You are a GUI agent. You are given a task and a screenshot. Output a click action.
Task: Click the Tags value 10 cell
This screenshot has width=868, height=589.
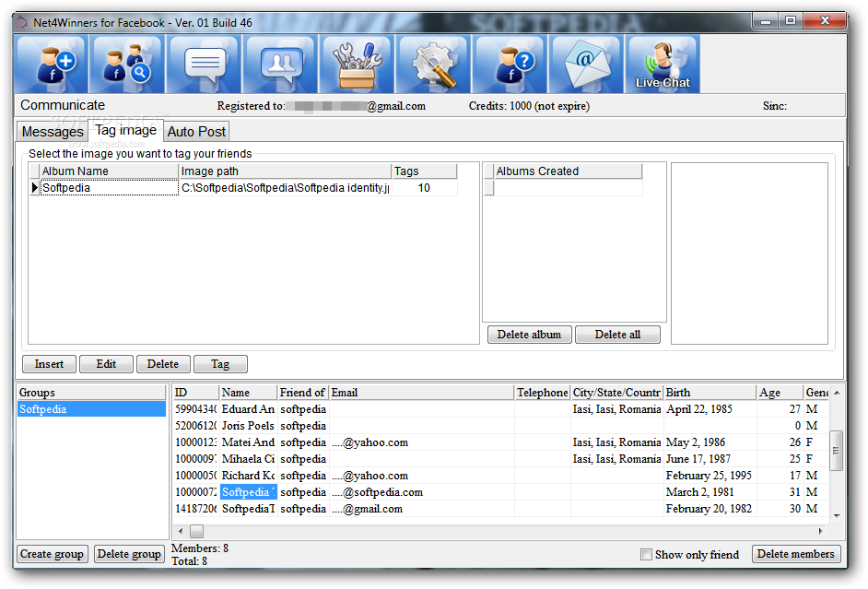tap(425, 188)
